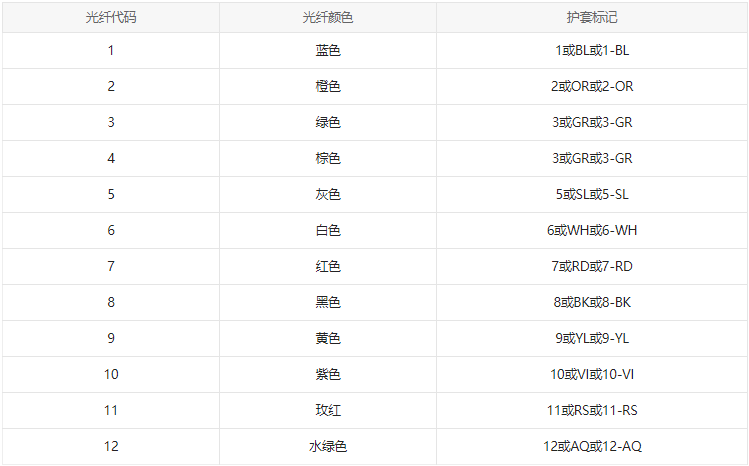Viewport: 749px width, 466px height.
Task: Click the 1或BL或1-BL marking cell
Action: click(592, 50)
